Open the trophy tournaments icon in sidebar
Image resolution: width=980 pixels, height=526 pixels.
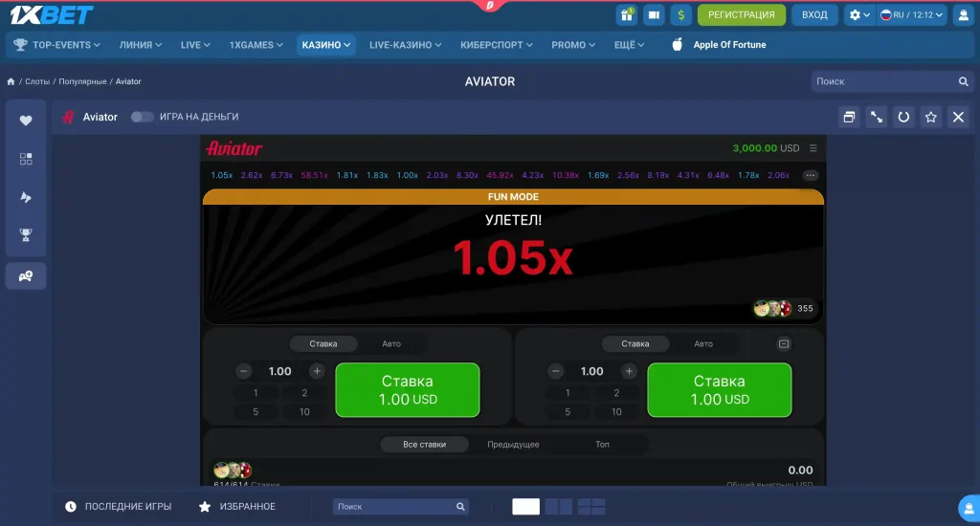click(26, 234)
